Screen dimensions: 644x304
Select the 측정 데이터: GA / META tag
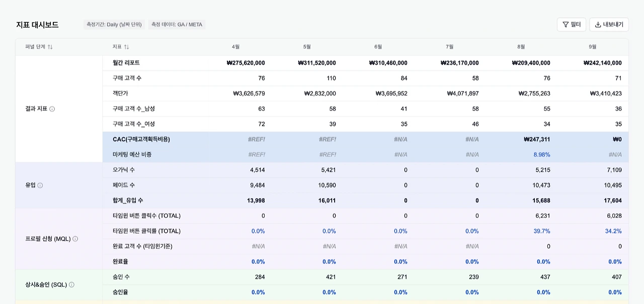point(177,24)
